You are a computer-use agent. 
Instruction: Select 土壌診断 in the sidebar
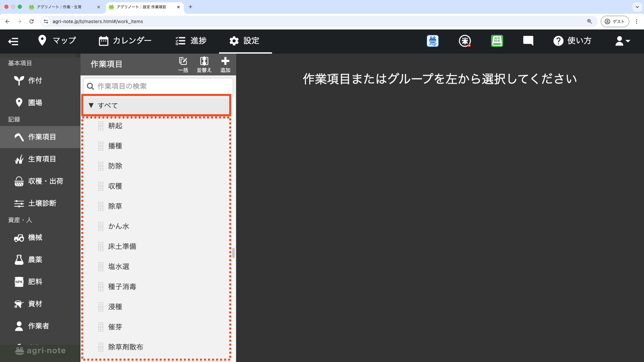click(40, 203)
